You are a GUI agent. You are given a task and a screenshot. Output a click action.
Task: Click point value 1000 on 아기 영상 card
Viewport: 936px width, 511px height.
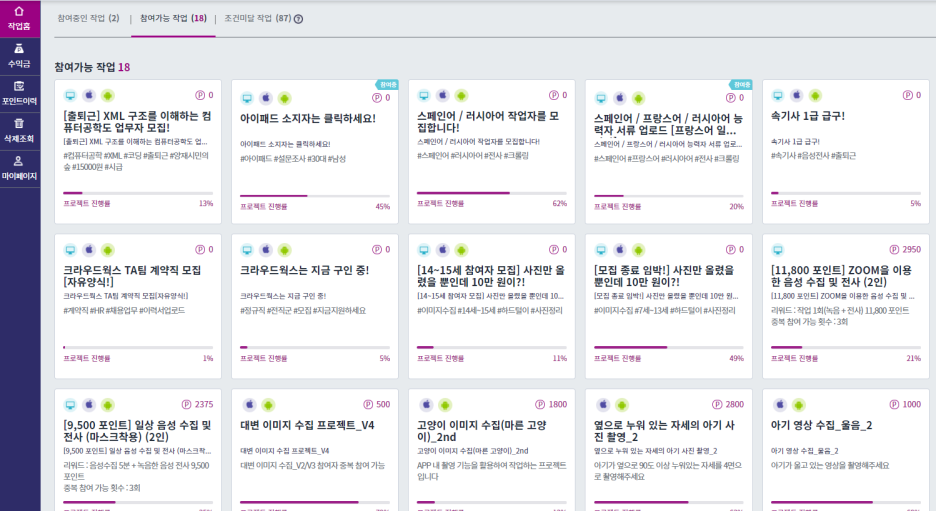coord(912,404)
